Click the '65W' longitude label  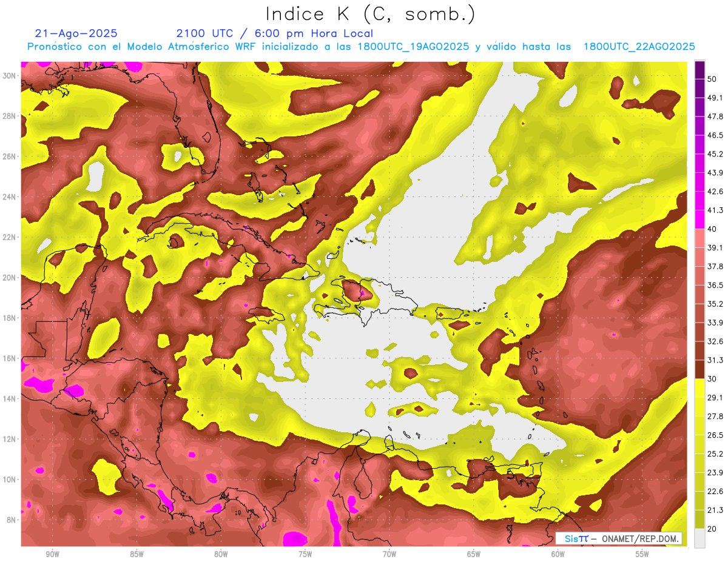[474, 555]
